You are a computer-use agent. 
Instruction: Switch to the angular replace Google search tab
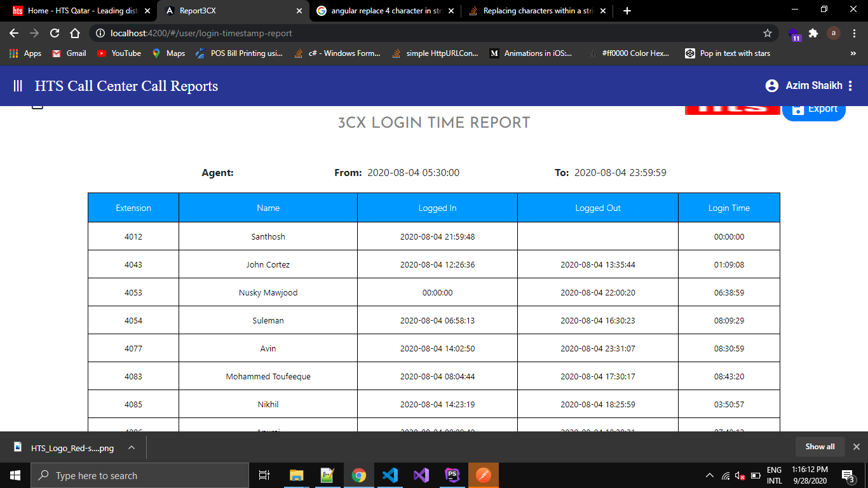click(384, 11)
